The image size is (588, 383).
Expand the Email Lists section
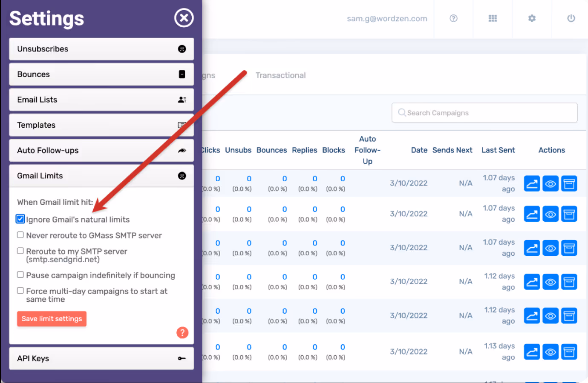click(101, 100)
